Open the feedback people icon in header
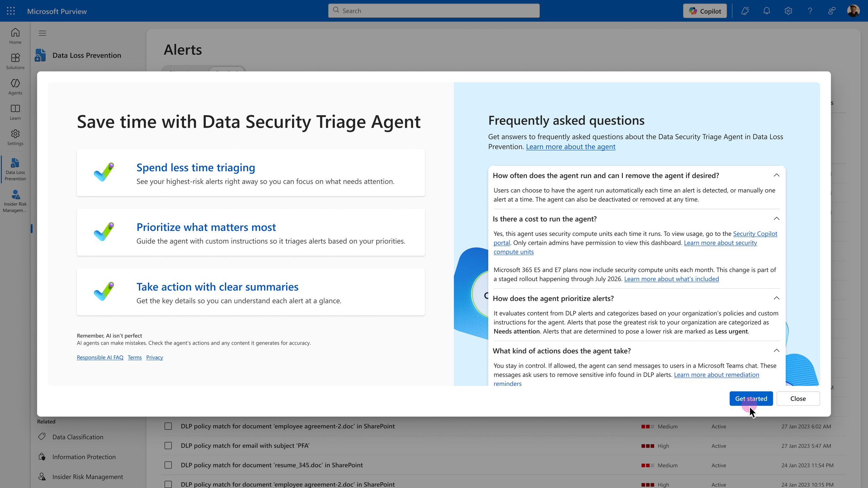Viewport: 868px width, 488px height. pos(832,11)
